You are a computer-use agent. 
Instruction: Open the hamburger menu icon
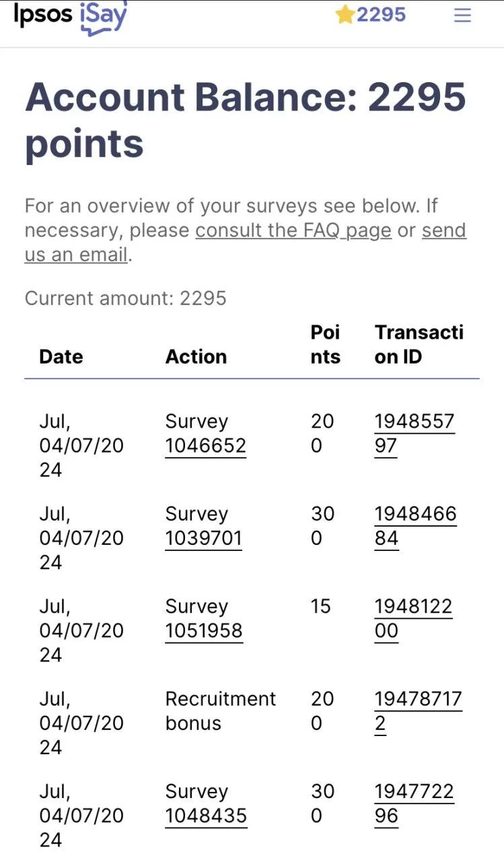coord(462,15)
